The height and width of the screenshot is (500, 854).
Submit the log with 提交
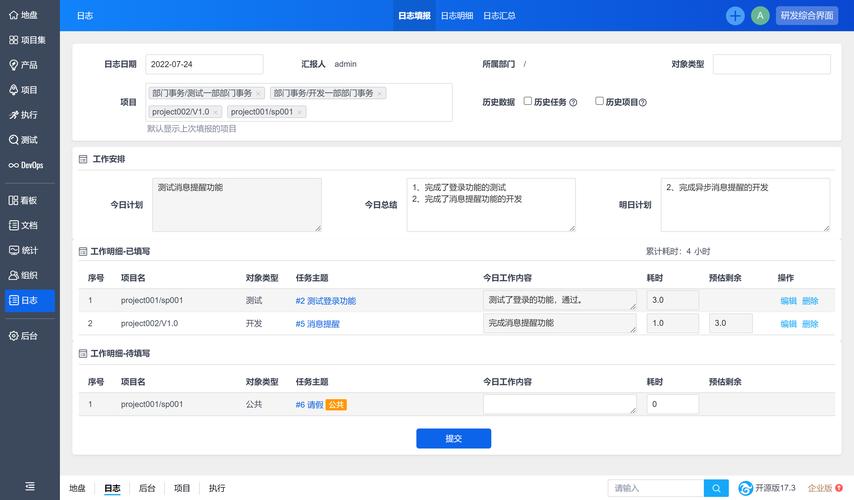point(454,438)
